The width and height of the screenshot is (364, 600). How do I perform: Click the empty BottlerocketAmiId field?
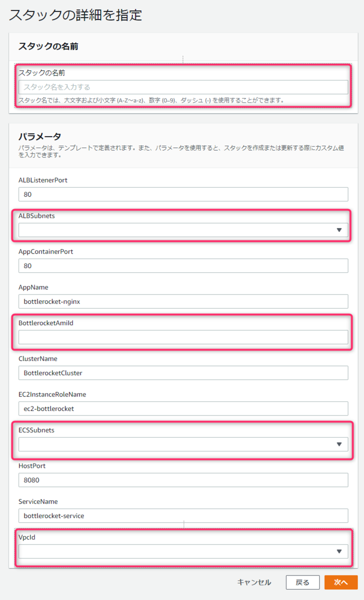pyautogui.click(x=183, y=337)
